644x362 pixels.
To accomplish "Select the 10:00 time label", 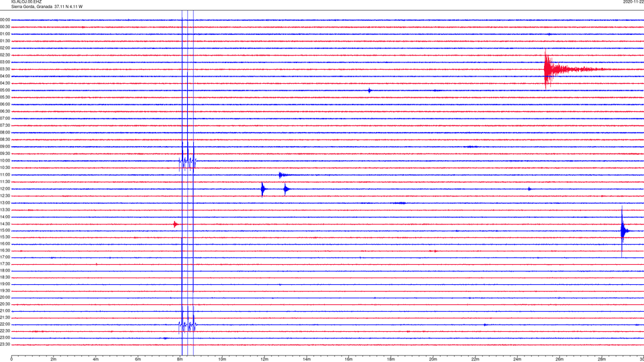I will tap(5, 160).
